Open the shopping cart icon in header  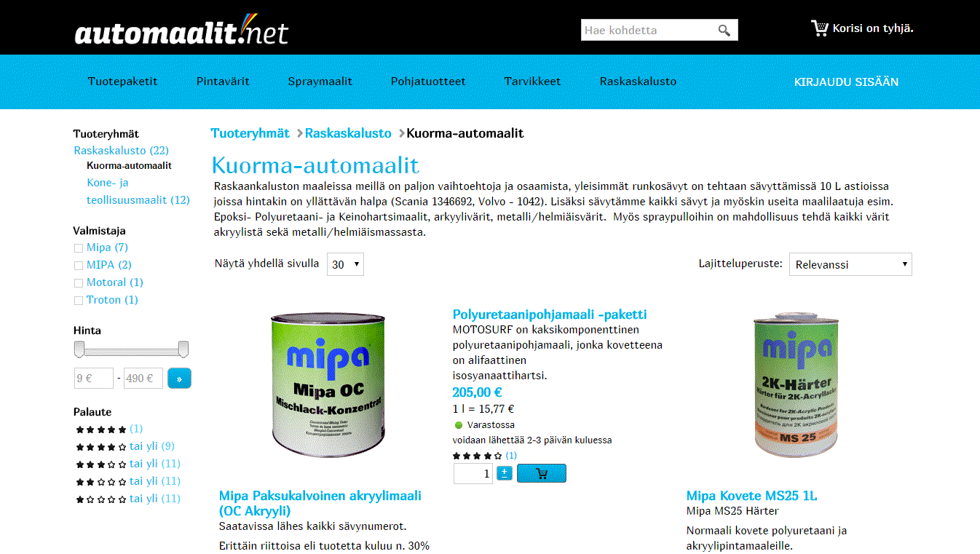(820, 28)
